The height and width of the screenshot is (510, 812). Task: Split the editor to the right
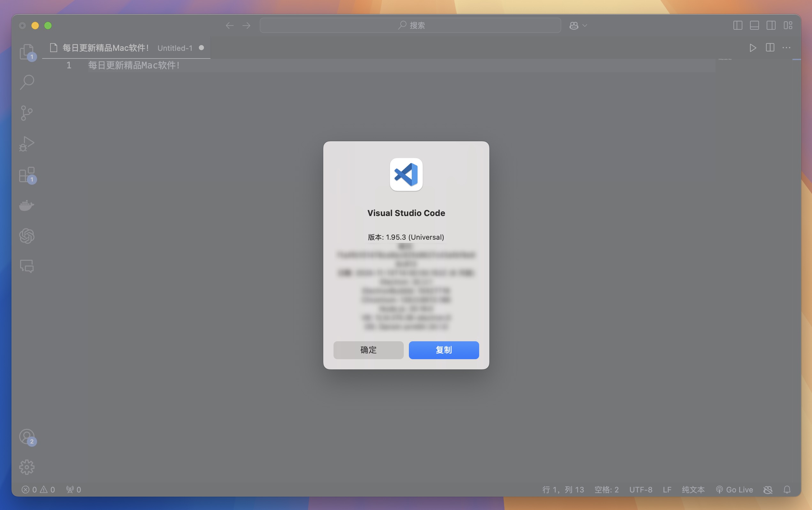(770, 48)
